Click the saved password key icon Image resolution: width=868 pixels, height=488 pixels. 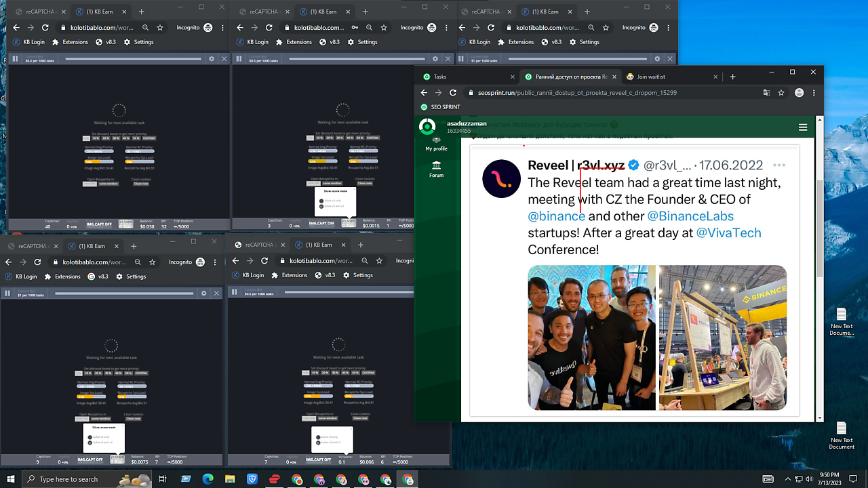355,28
